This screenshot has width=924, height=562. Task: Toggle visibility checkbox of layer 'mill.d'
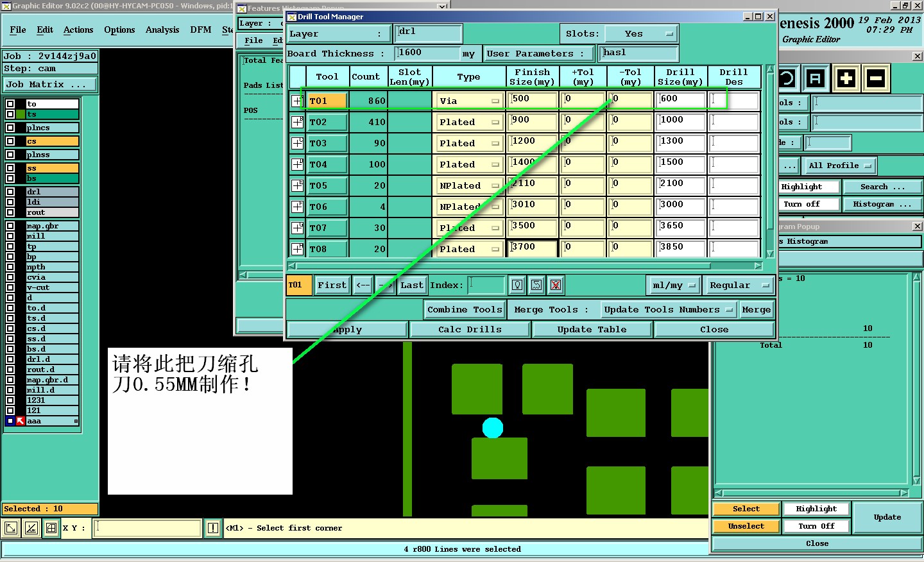pos(10,390)
